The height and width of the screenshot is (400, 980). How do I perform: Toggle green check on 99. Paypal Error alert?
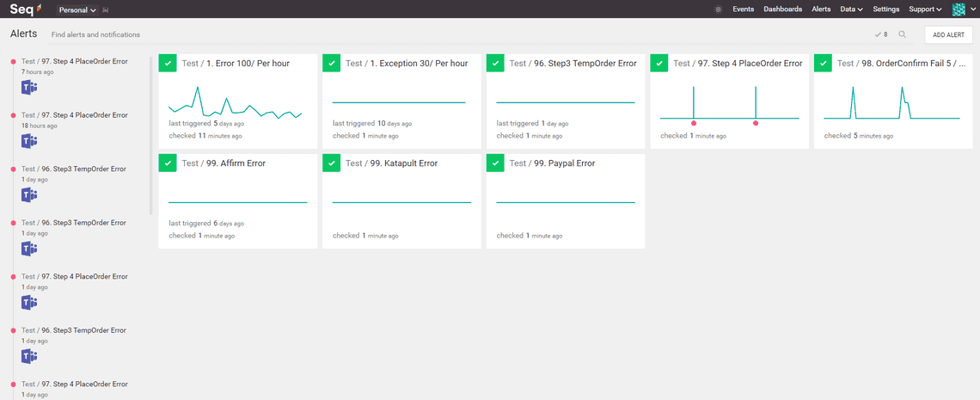(495, 163)
